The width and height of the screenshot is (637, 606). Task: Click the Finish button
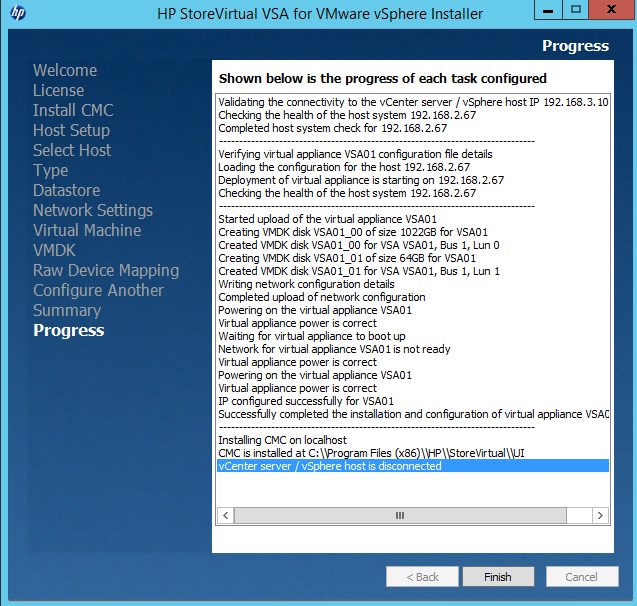(x=498, y=577)
